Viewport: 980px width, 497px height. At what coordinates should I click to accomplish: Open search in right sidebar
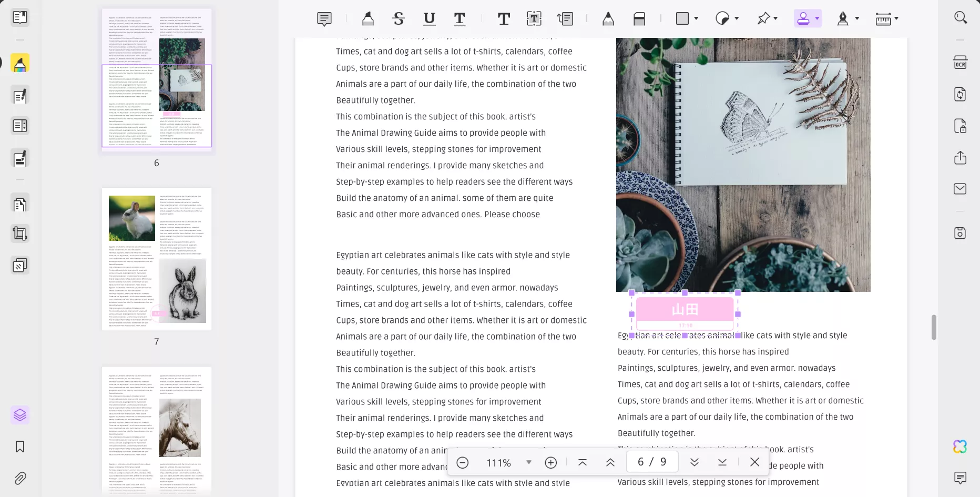click(960, 17)
